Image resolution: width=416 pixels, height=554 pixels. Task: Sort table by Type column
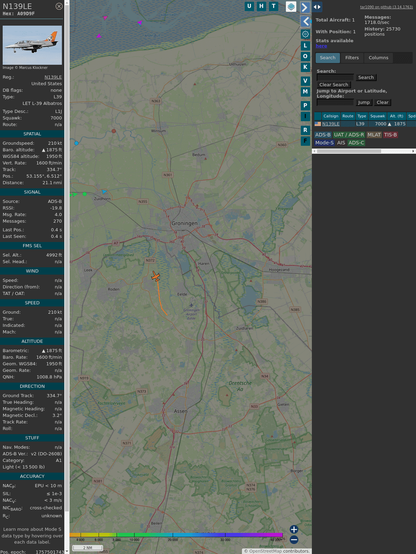[x=362, y=116]
